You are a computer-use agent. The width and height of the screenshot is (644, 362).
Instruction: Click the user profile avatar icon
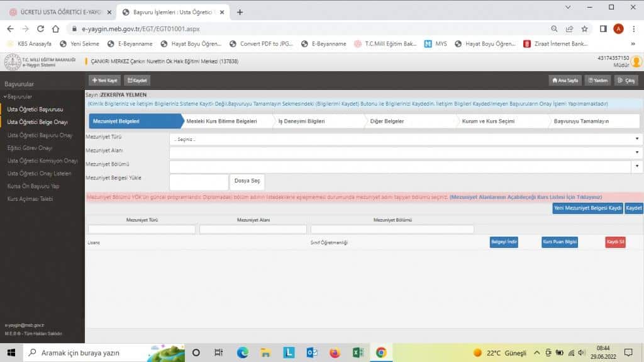coord(636,62)
